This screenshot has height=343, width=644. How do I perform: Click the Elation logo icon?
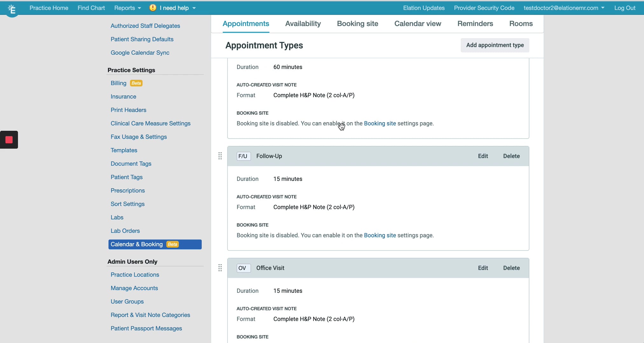(12, 9)
